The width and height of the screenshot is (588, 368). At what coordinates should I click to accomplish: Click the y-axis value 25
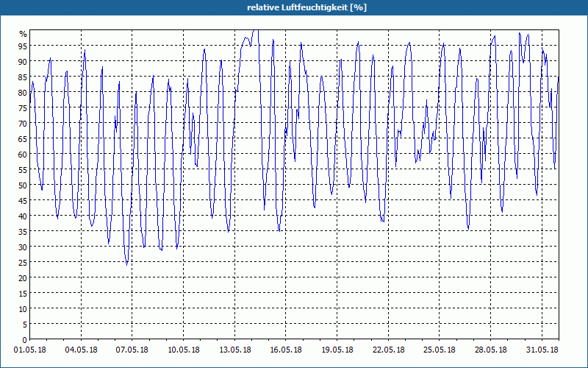coord(23,262)
